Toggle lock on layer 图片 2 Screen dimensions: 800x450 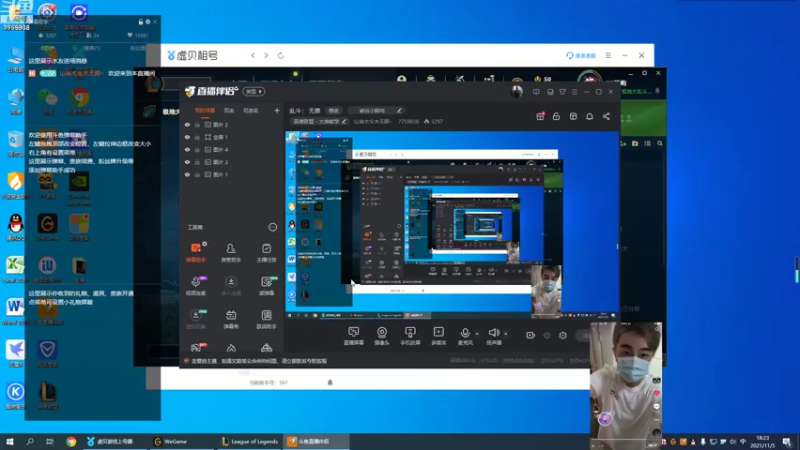click(x=197, y=124)
